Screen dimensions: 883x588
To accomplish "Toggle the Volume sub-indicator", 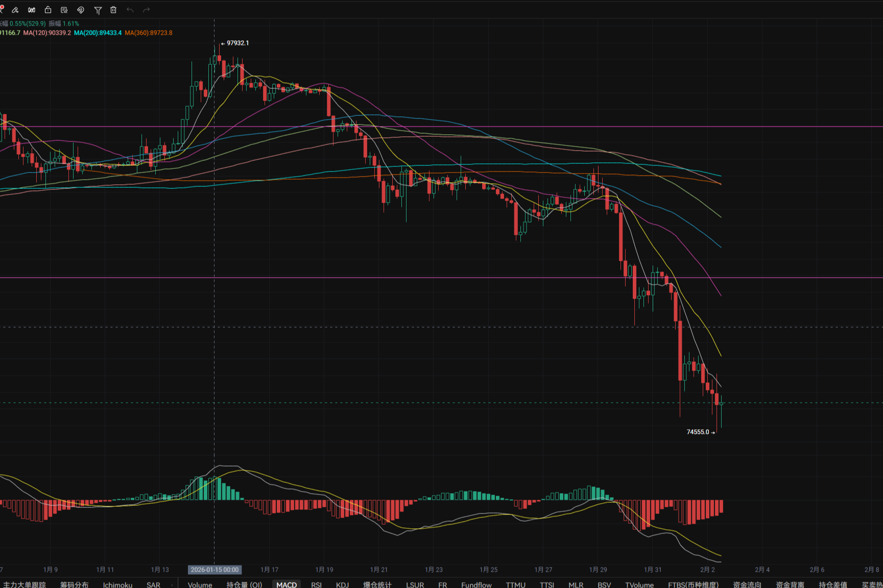I will point(200,584).
